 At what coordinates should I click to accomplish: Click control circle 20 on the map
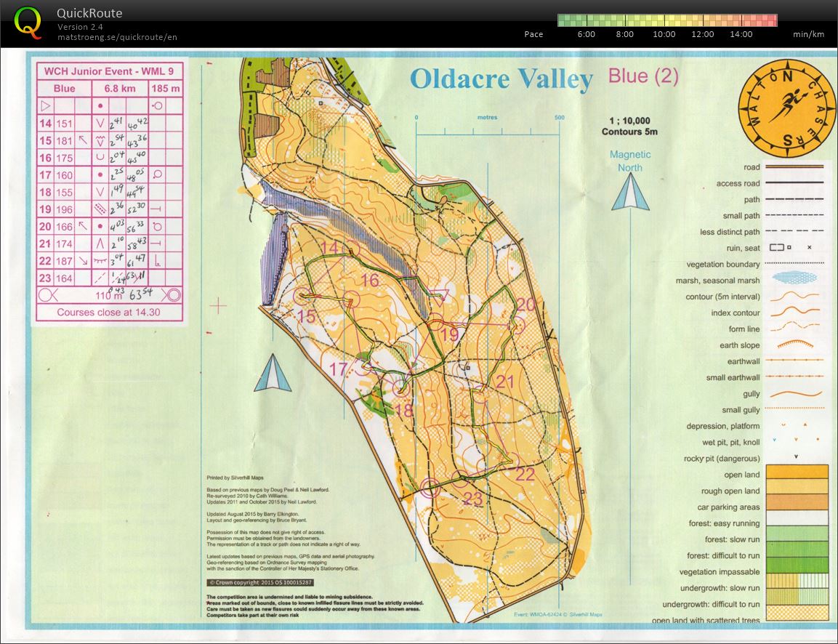[516, 325]
